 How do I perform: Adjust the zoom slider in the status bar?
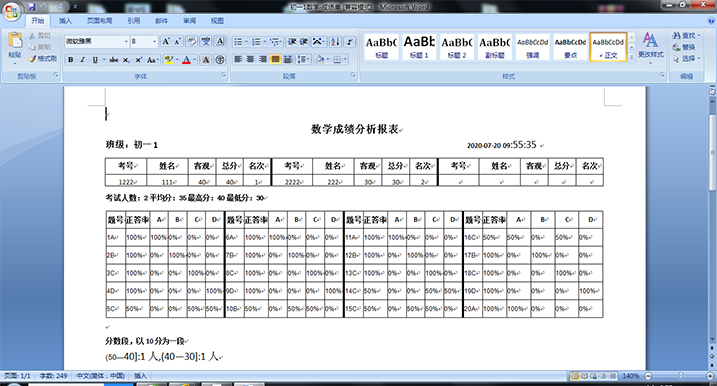click(680, 375)
